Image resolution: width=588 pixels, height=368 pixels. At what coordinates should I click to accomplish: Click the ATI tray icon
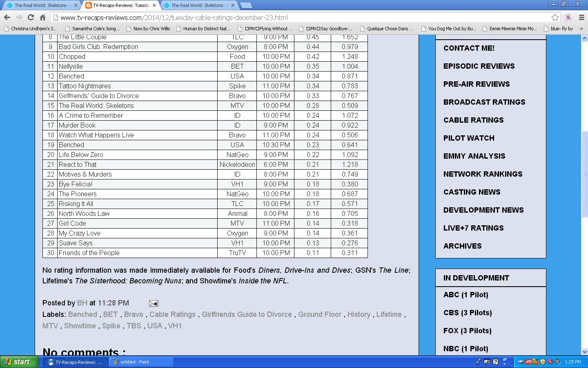pos(528,362)
